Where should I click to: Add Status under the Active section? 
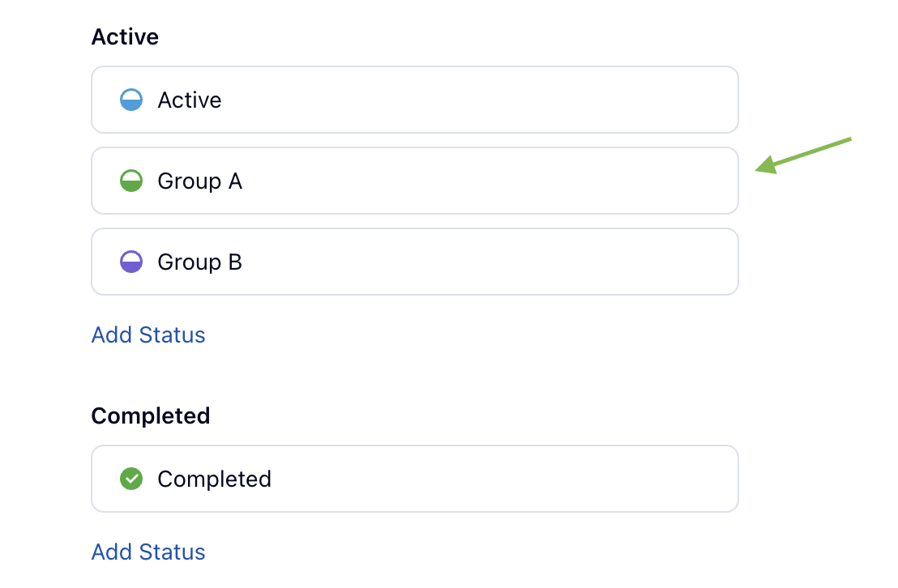pos(148,335)
